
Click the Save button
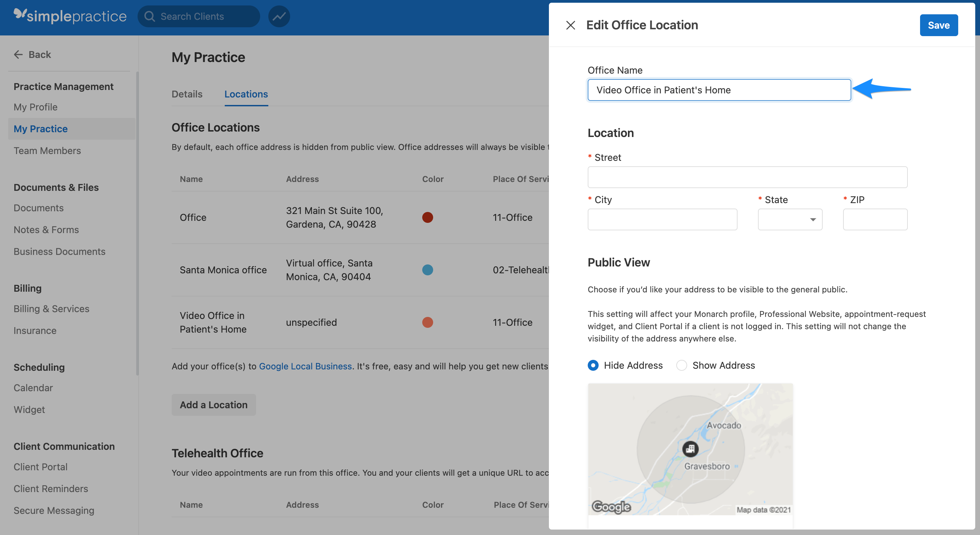pyautogui.click(x=938, y=25)
